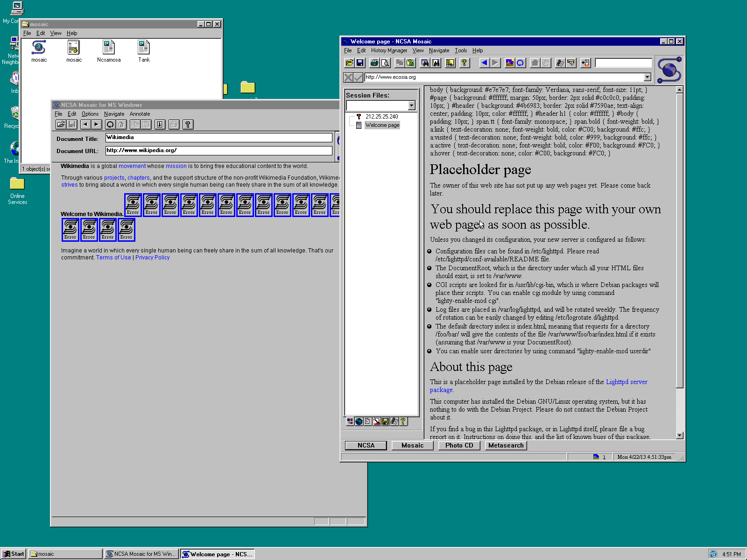Open Navigate menu in Welcome page Mosaic
747x560 pixels.
click(x=439, y=50)
